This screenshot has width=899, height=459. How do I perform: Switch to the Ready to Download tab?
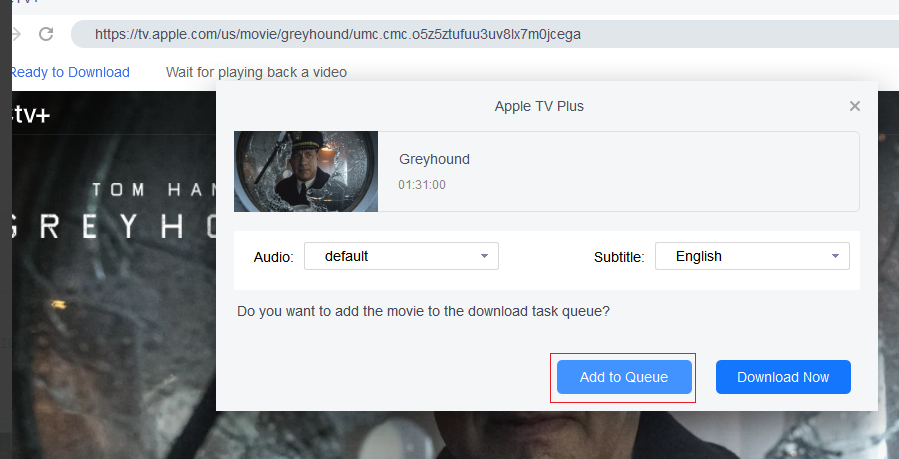tap(69, 72)
